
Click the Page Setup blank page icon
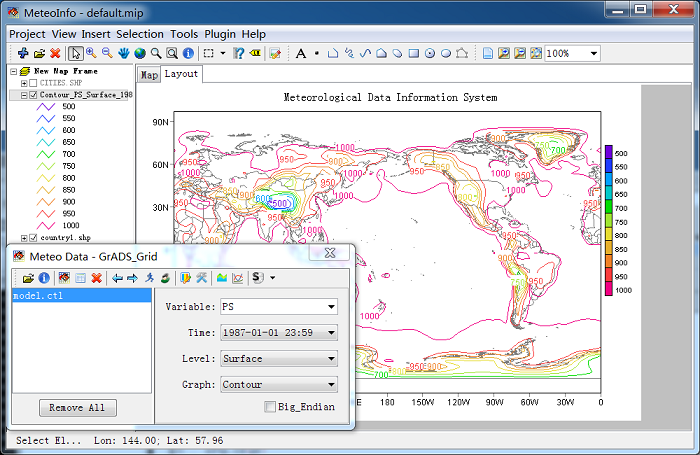[488, 54]
